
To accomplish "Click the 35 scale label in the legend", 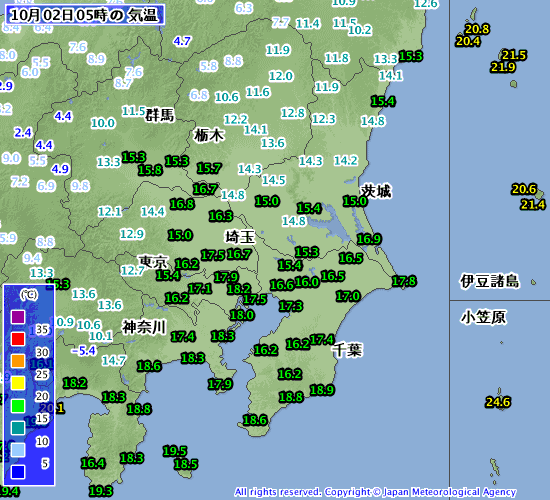I will tap(42, 329).
